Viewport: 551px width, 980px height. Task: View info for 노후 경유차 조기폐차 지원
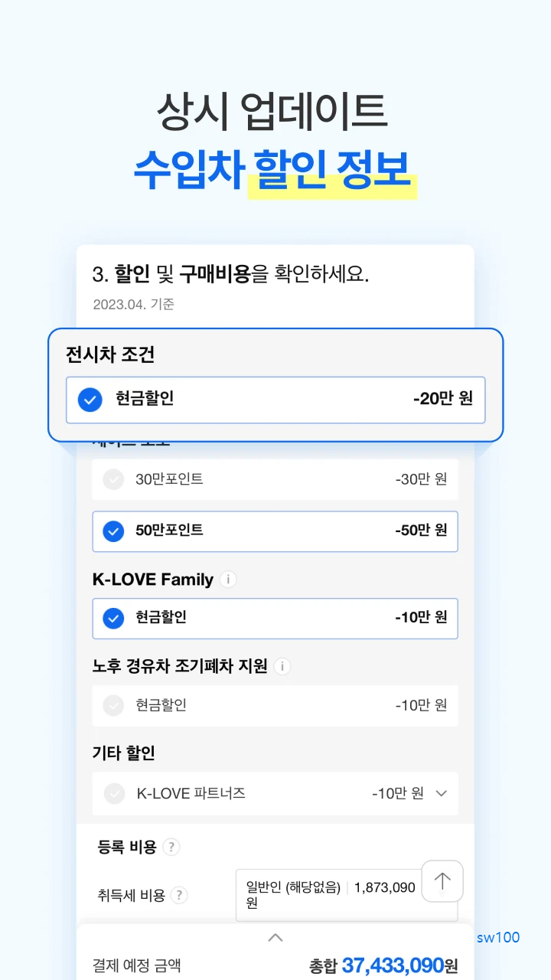[282, 666]
